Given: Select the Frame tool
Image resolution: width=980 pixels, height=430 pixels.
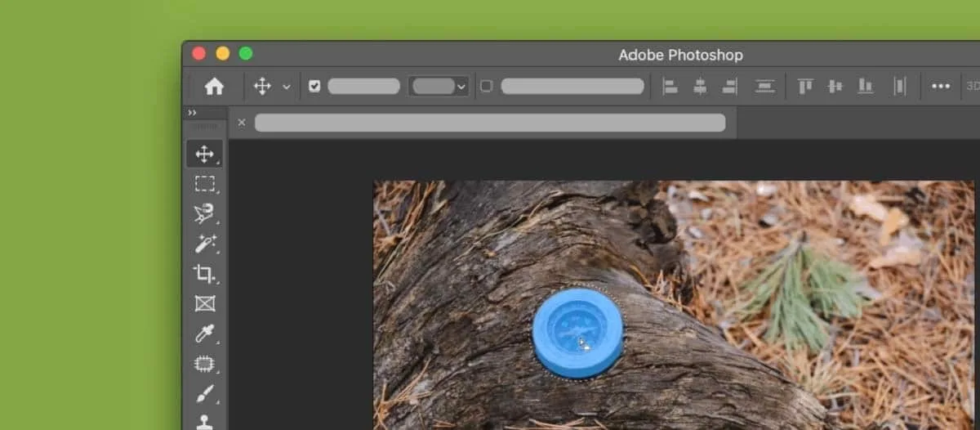Looking at the screenshot, I should coord(204,303).
